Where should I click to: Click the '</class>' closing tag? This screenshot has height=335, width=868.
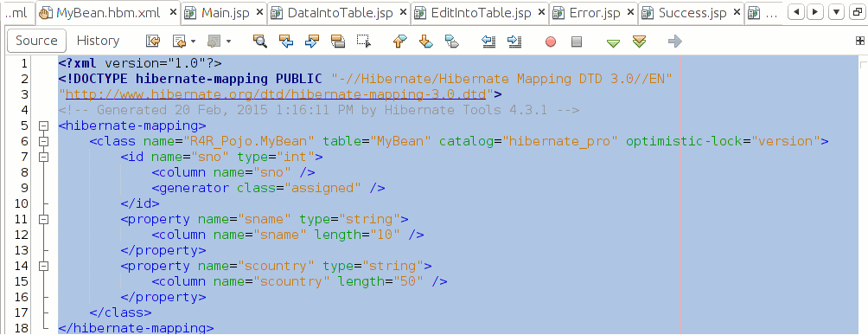[120, 312]
